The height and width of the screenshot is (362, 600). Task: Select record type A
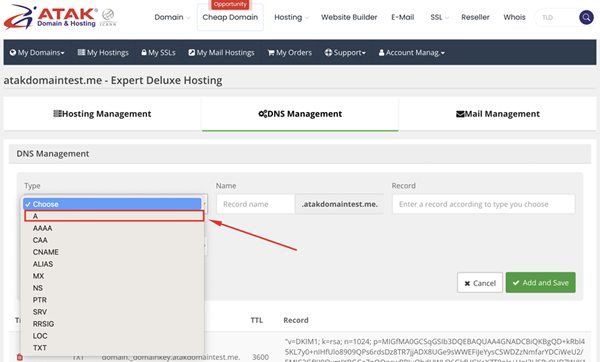click(x=114, y=216)
